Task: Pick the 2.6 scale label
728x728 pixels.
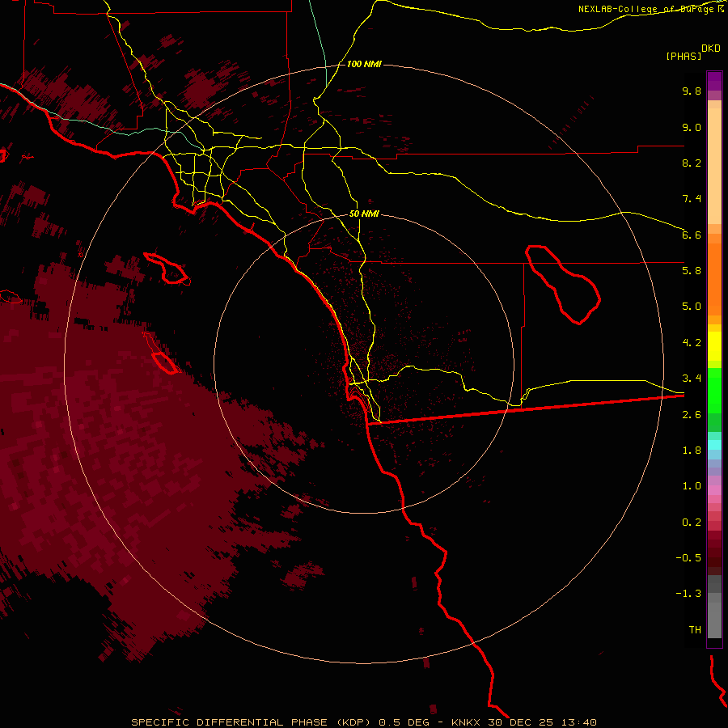Action: click(x=692, y=415)
